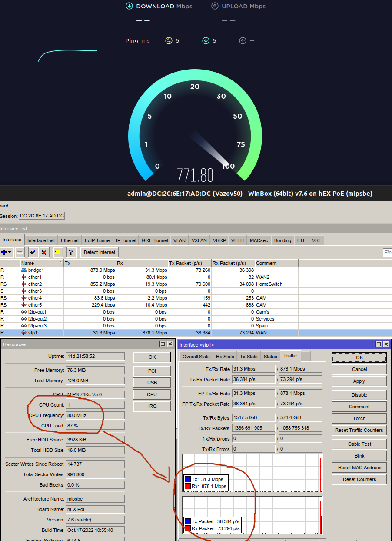The height and width of the screenshot is (541, 392).
Task: Switch to the Ethernet tab
Action: pos(70,240)
